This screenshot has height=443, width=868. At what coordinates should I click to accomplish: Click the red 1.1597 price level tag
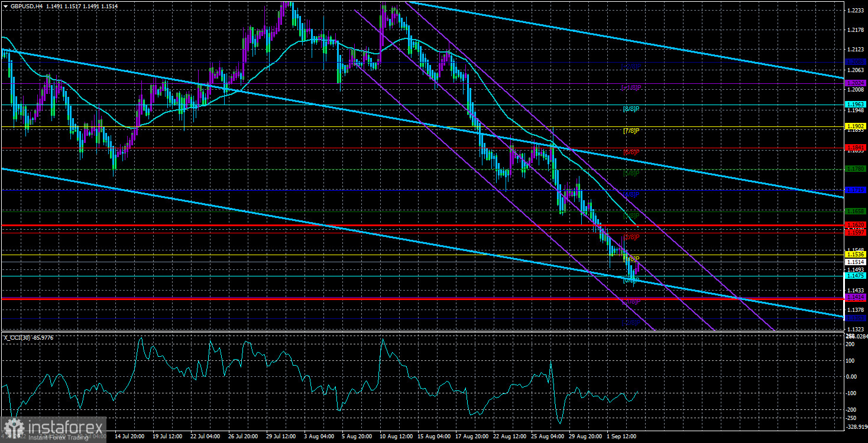(856, 233)
